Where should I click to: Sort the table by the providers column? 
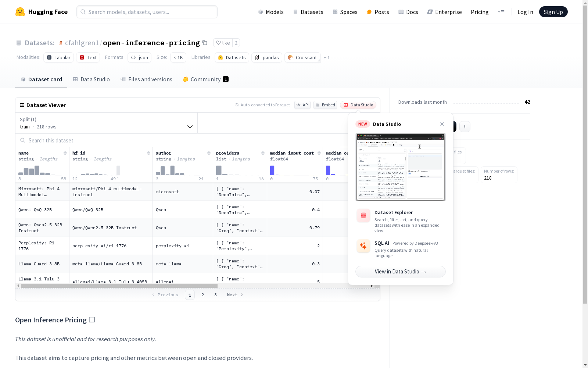click(263, 153)
